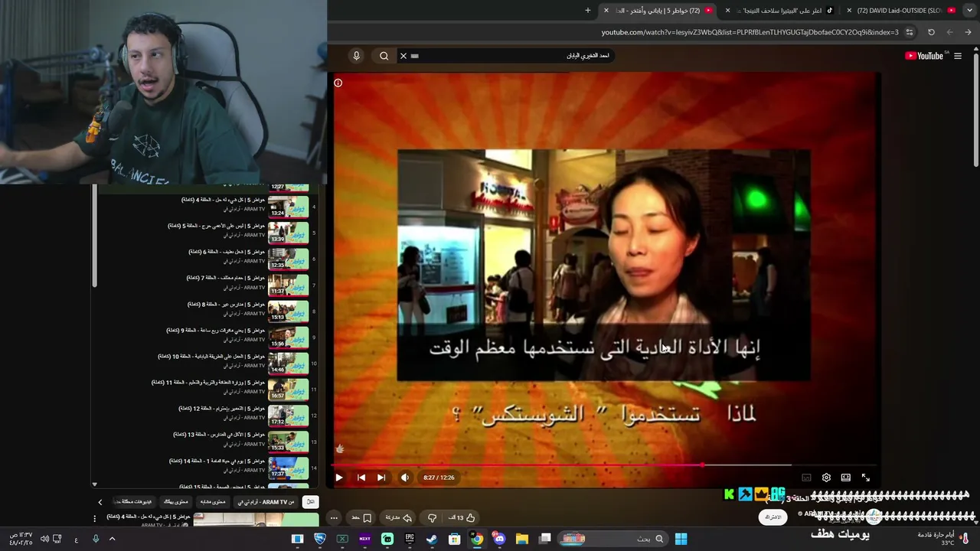The image size is (980, 551).
Task: Open playlist episode 4 thumbnail (13:24)
Action: [x=288, y=207]
